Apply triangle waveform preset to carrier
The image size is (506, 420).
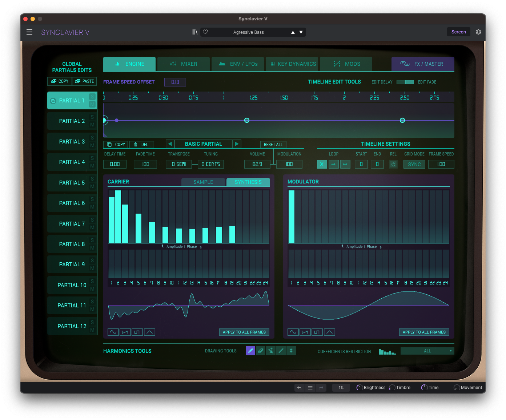[149, 332]
